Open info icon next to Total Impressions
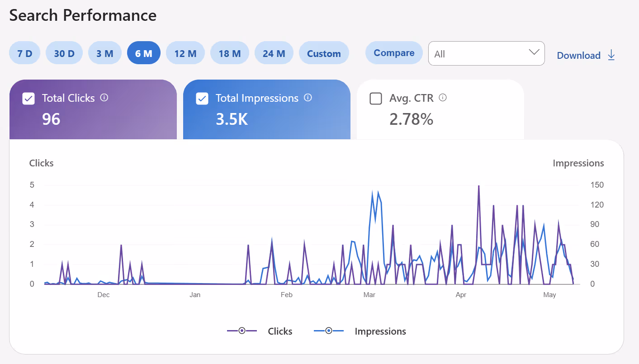Image resolution: width=639 pixels, height=364 pixels. tap(308, 97)
